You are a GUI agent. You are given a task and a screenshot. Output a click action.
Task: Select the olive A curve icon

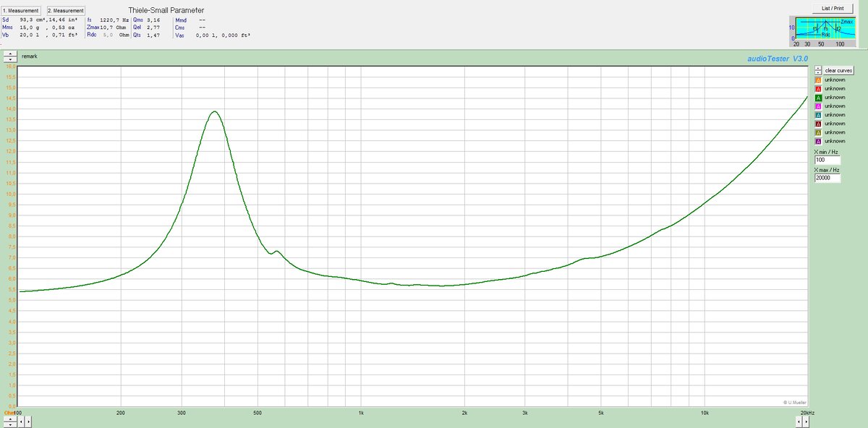pos(818,133)
